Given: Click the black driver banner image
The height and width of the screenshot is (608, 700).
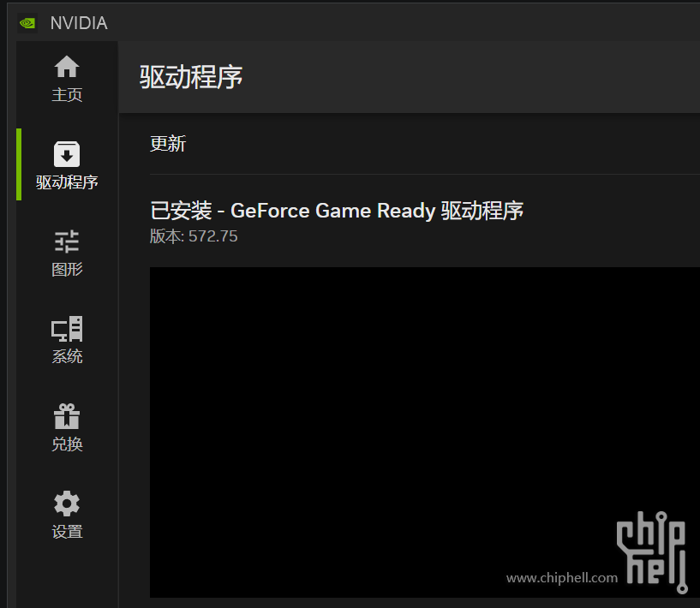Looking at the screenshot, I should (425, 432).
